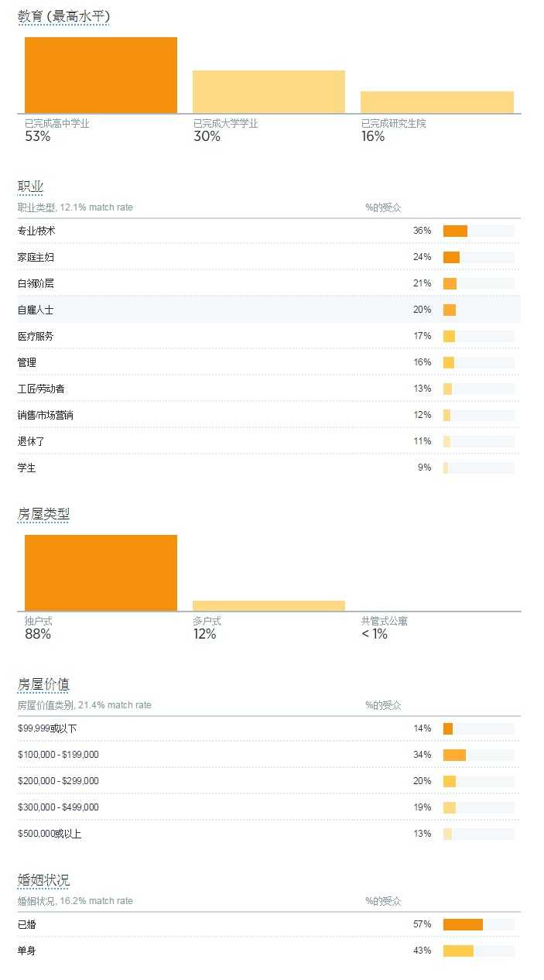
Task: Click the 学生 9% progress bar
Action: click(446, 468)
